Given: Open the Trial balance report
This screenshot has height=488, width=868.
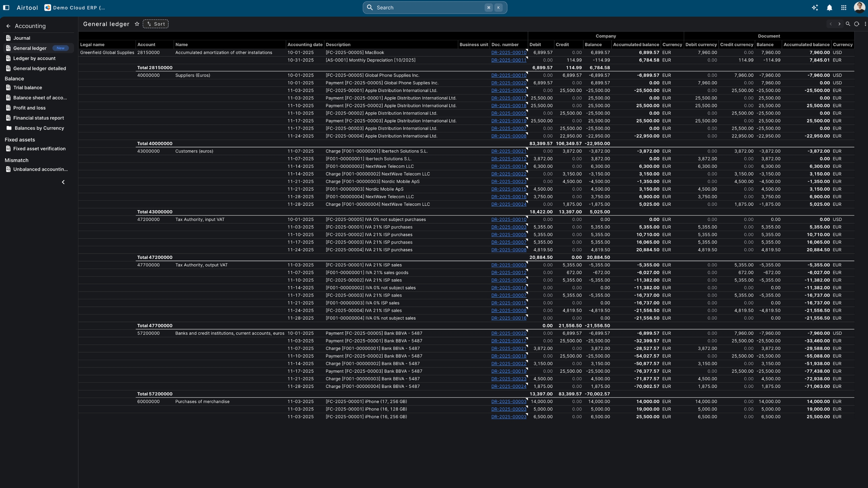Looking at the screenshot, I should (x=28, y=88).
